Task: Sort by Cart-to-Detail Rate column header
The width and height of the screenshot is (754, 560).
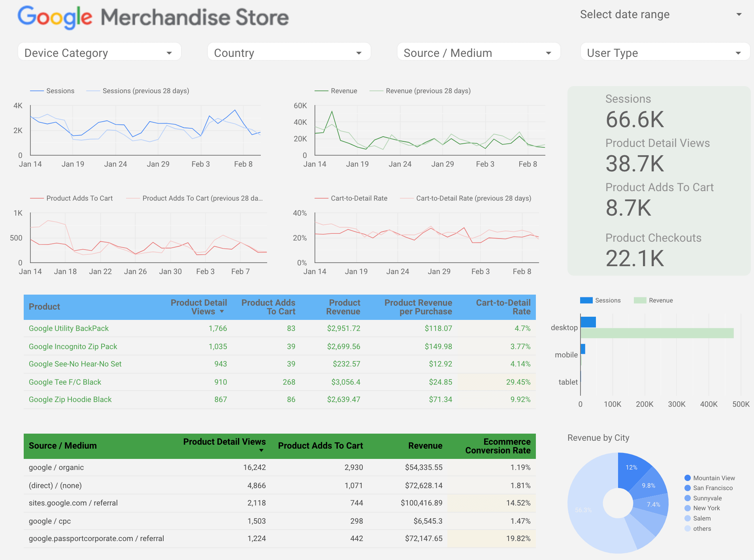Action: 503,307
